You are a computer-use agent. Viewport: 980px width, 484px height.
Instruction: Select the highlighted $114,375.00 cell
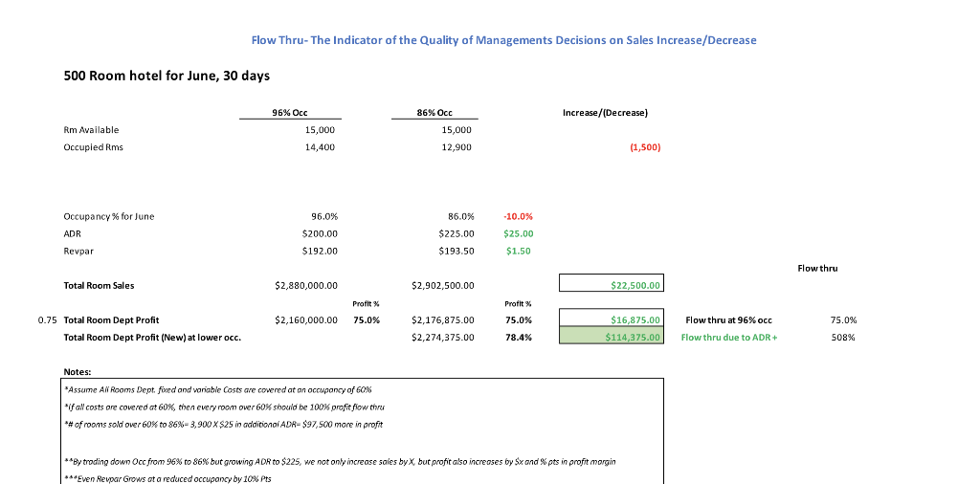(612, 336)
